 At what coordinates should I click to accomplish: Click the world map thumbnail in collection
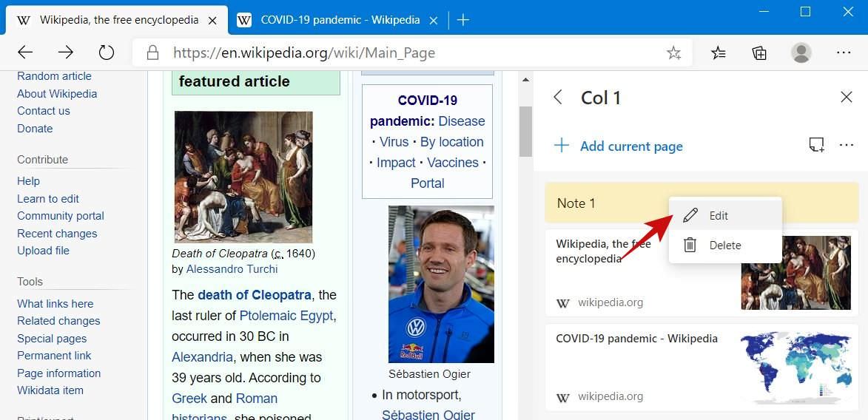click(x=796, y=367)
